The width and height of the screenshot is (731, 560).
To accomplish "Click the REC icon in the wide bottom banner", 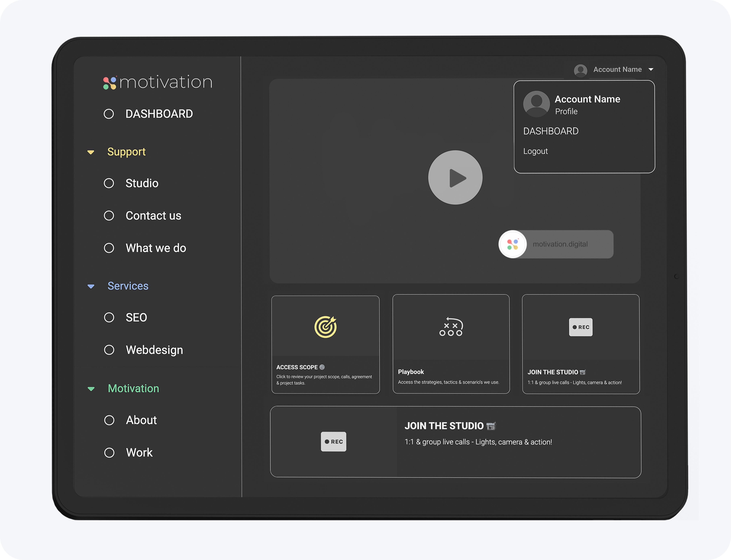I will tap(333, 442).
